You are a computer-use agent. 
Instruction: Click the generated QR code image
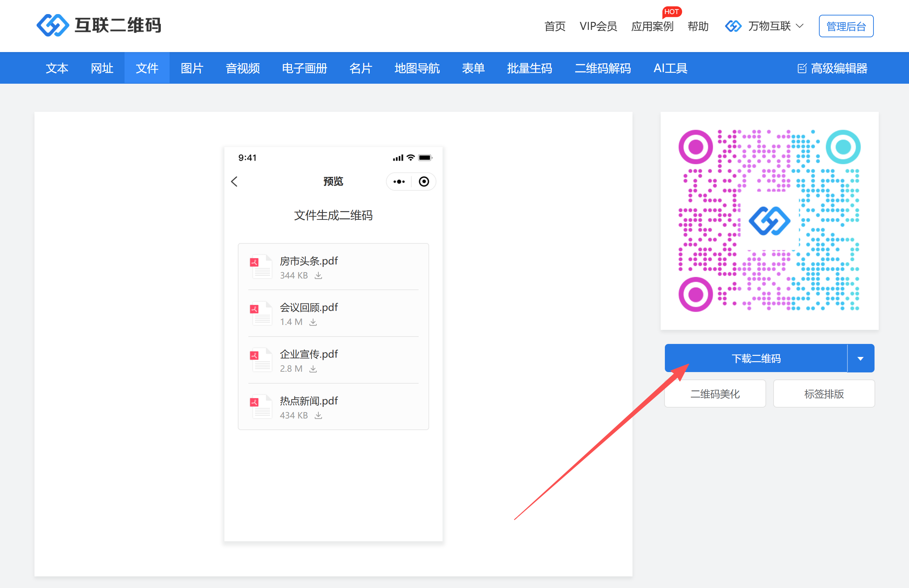(x=769, y=221)
